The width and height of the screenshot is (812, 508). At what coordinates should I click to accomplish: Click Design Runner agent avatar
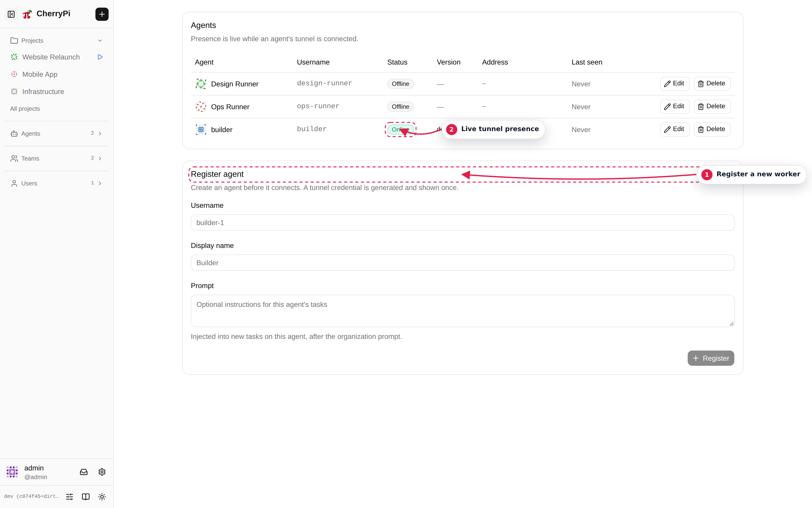201,84
